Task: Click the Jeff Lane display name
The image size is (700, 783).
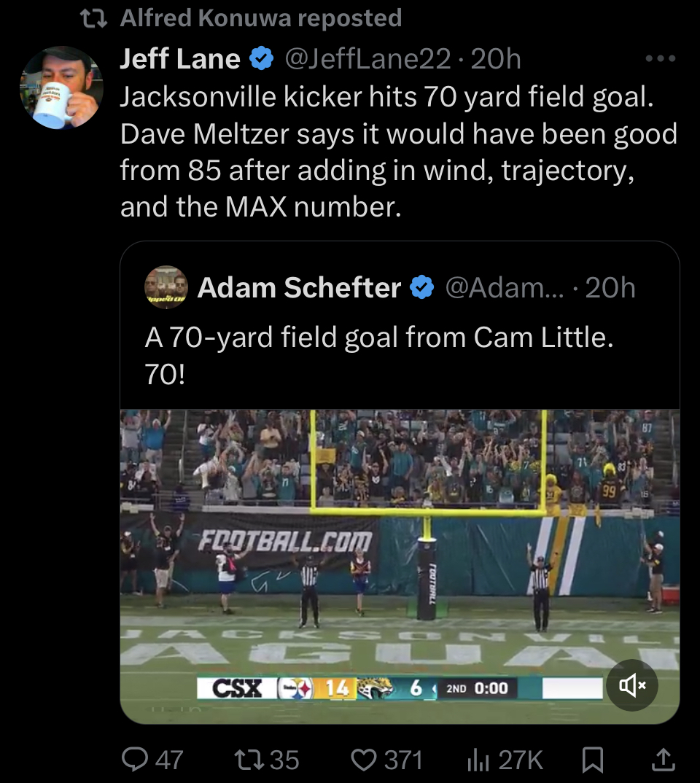Action: pos(180,58)
